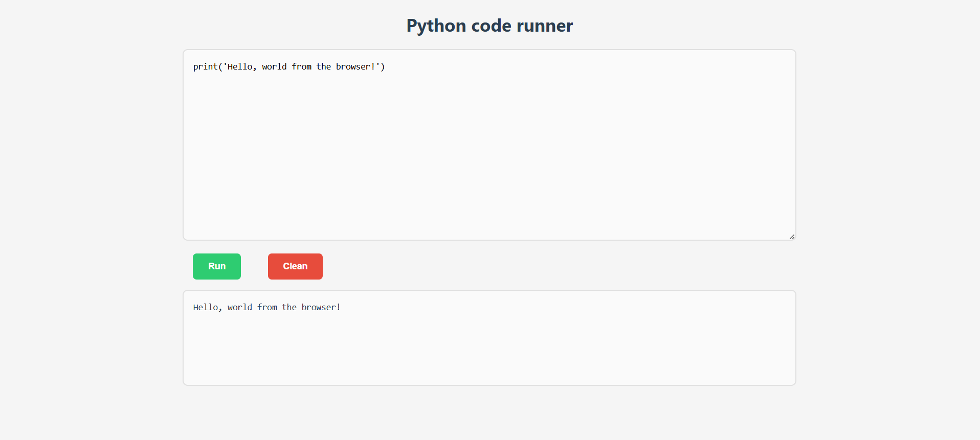Click 'the' in the output panel
The image size is (980, 440).
coord(289,307)
